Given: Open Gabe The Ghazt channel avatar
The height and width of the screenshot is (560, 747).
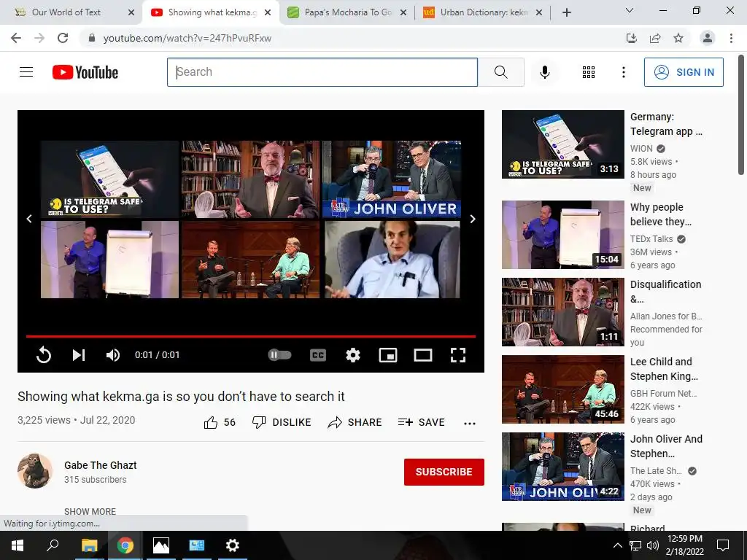Looking at the screenshot, I should 35,471.
